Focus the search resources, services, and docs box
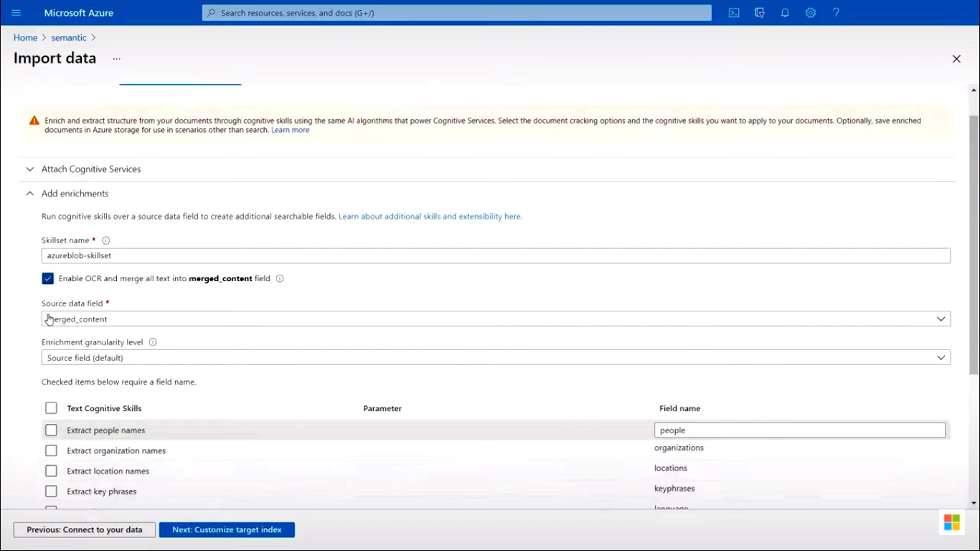This screenshot has width=980, height=551. tap(457, 13)
